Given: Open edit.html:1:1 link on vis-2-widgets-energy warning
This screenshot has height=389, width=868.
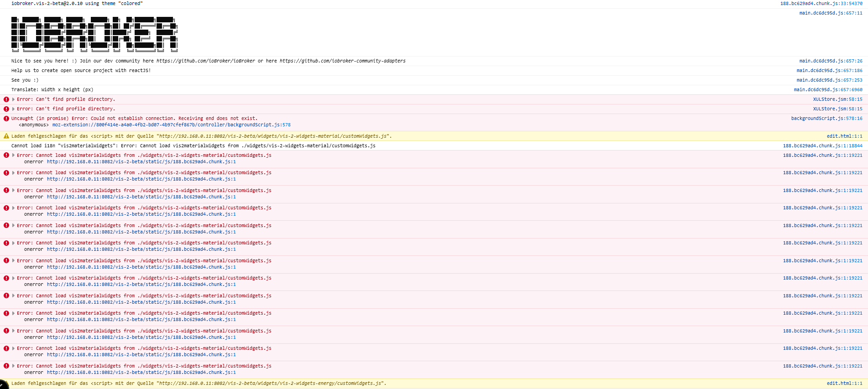Looking at the screenshot, I should click(844, 384).
